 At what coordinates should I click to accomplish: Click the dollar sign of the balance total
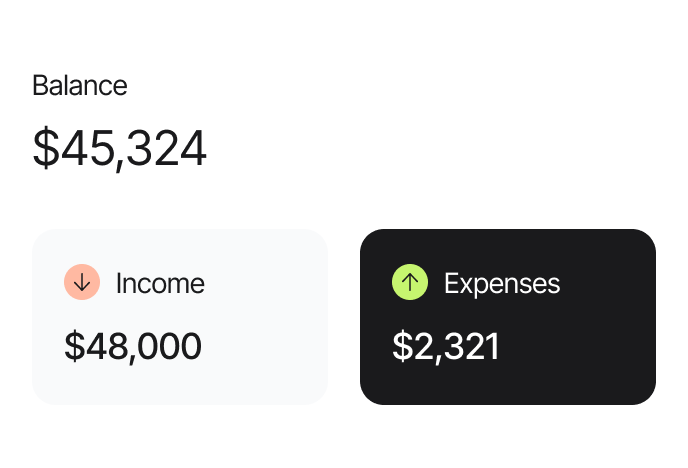point(45,149)
